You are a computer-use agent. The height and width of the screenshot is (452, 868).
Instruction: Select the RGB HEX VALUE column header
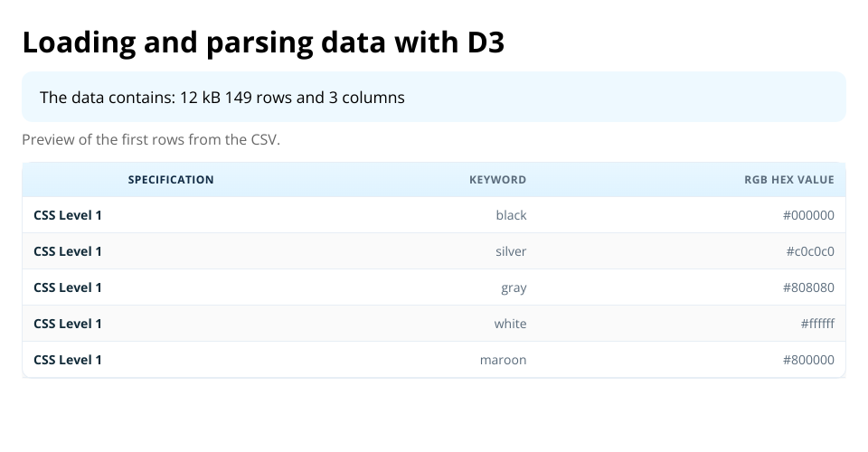point(789,180)
